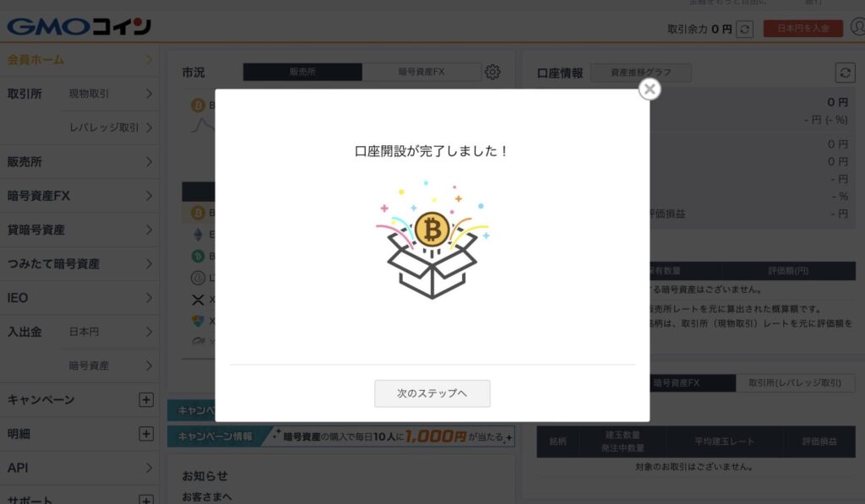The width and height of the screenshot is (865, 504).
Task: Click the キャンペーン情報 1,000円 banner
Action: click(x=341, y=436)
